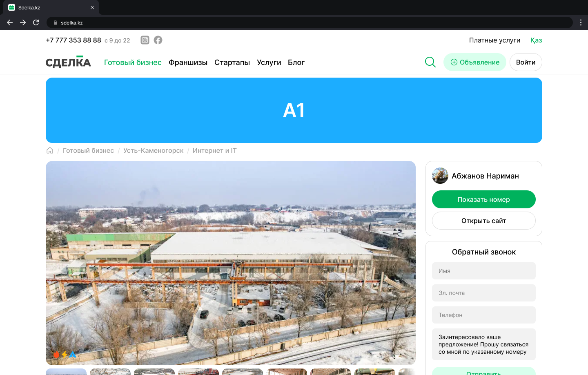Screen dimensions: 588x375
Task: Click the Войти login button
Action: click(x=526, y=62)
